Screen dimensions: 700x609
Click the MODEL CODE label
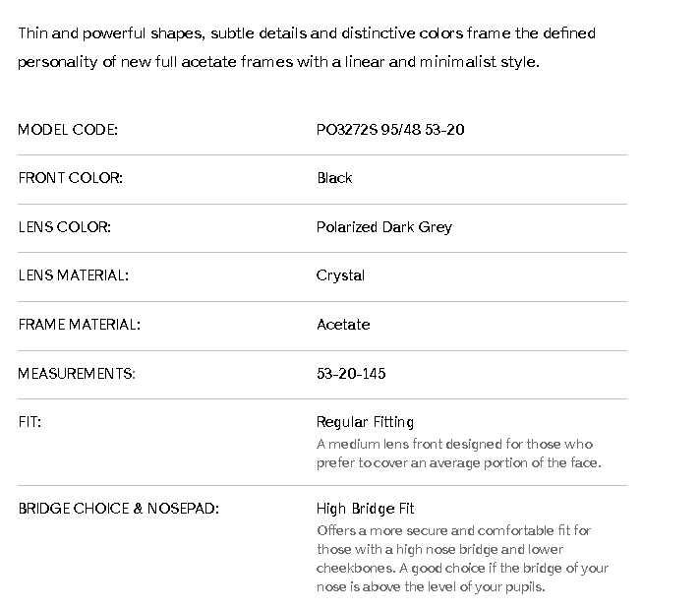(68, 130)
